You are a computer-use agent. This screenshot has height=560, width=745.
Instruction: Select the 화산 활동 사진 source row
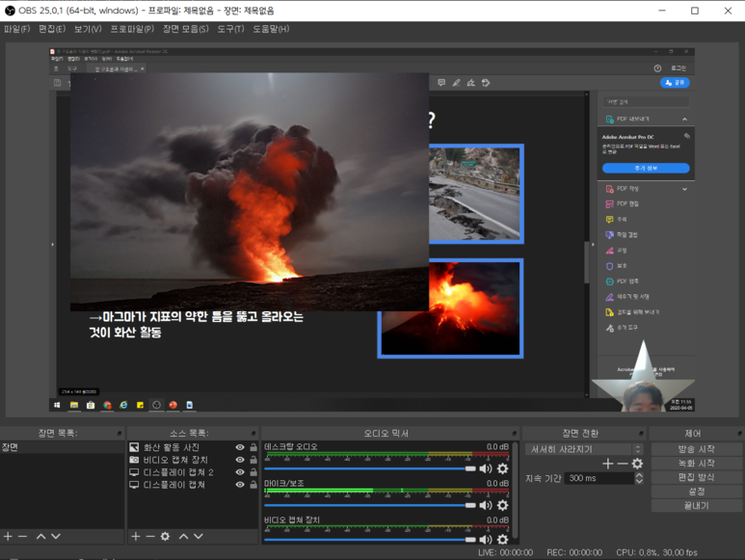pyautogui.click(x=193, y=447)
